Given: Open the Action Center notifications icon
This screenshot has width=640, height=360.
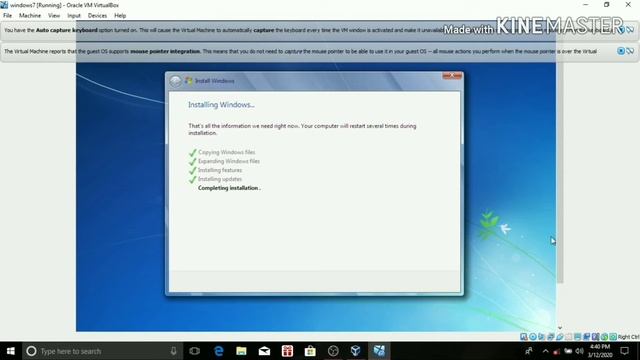Looking at the screenshot, I should click(x=624, y=351).
